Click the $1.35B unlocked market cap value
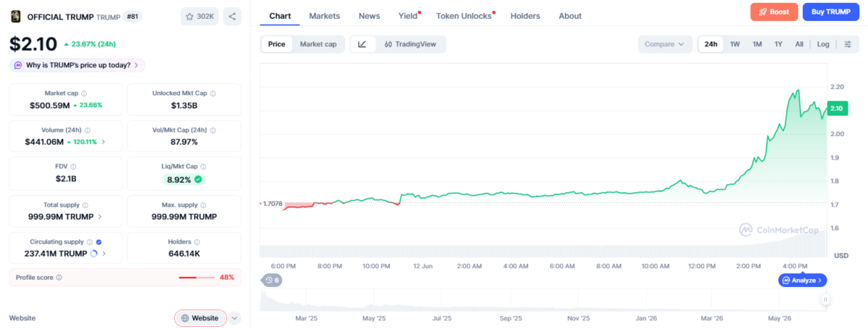The width and height of the screenshot is (868, 329). (x=184, y=105)
